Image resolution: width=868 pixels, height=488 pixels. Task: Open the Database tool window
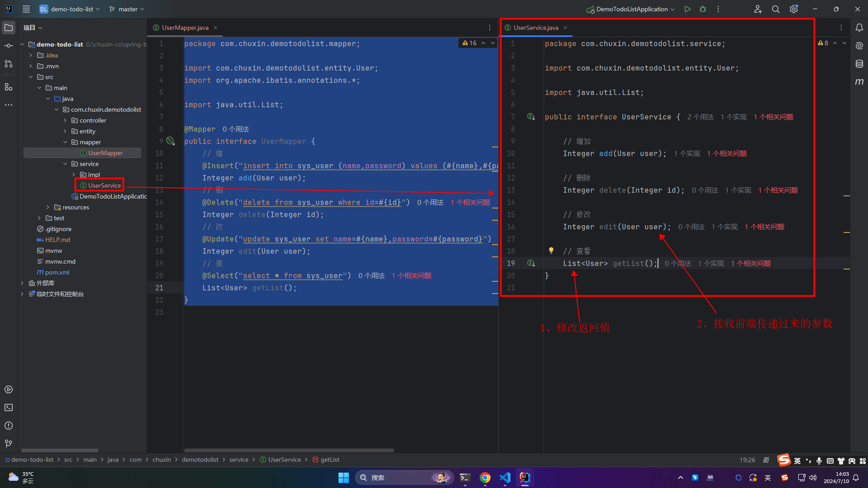(859, 64)
